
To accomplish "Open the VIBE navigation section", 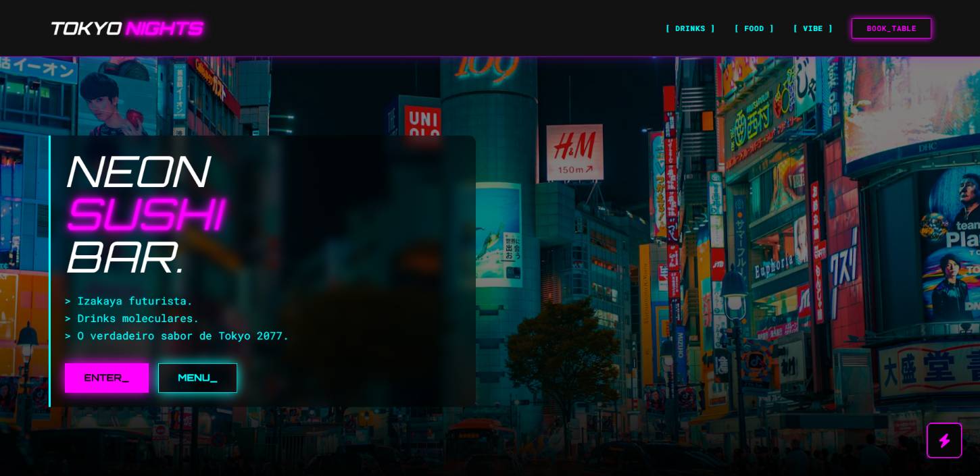I will 812,28.
